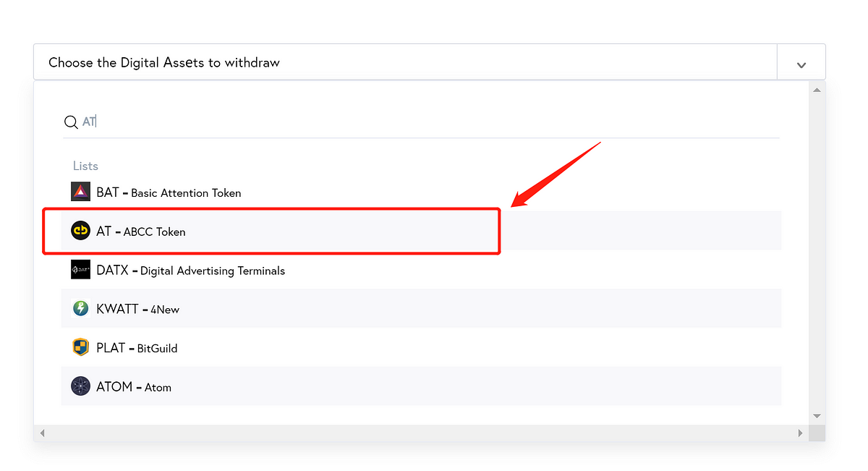Click the search magnifier icon
The height and width of the screenshot is (471, 868).
(71, 122)
